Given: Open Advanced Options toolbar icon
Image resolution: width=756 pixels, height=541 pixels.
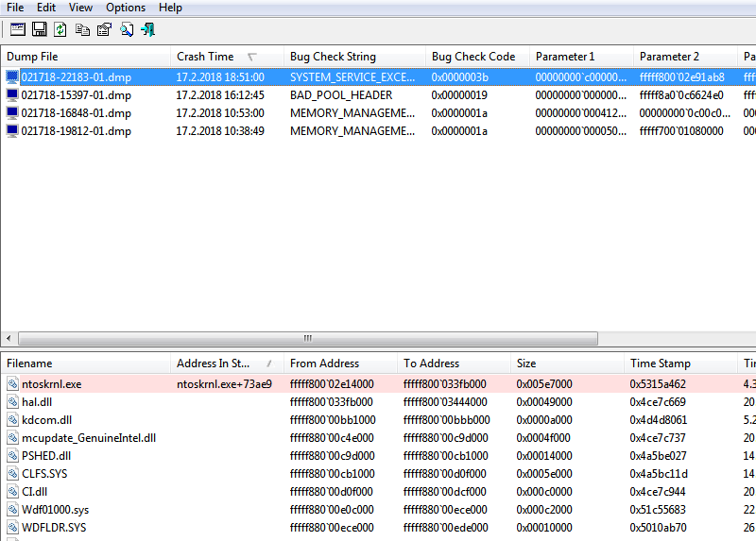Looking at the screenshot, I should pyautogui.click(x=16, y=29).
